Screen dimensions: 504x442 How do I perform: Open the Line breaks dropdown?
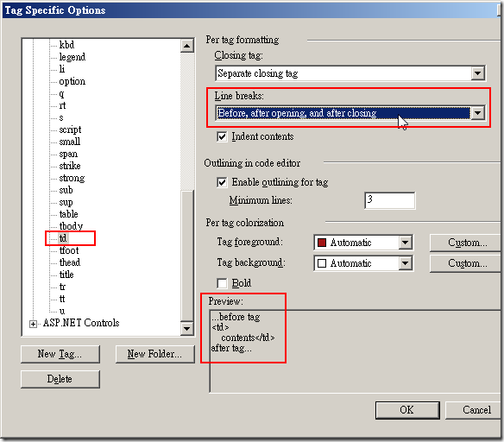click(x=477, y=113)
